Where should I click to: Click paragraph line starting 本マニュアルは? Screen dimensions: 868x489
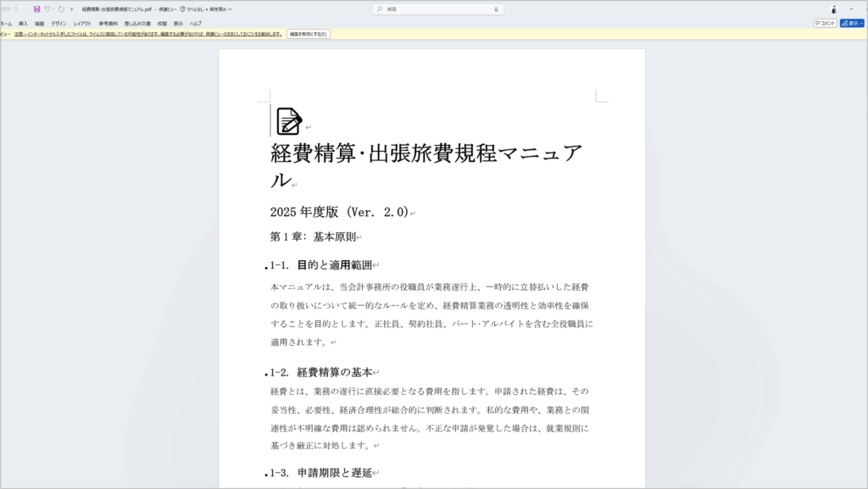[x=430, y=287]
